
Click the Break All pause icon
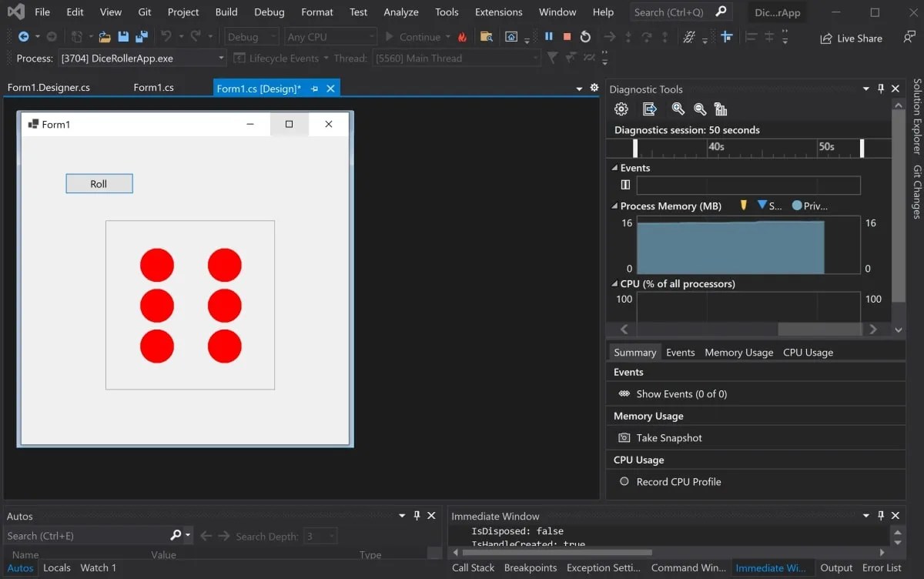point(549,35)
